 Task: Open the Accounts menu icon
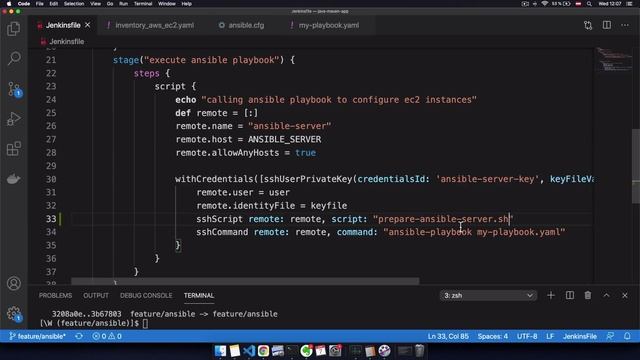13,283
